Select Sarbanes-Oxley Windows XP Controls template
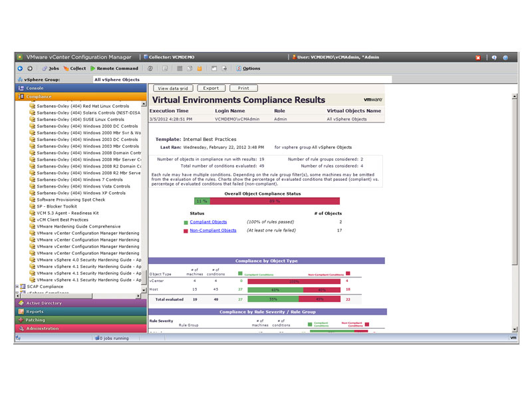 [x=81, y=193]
